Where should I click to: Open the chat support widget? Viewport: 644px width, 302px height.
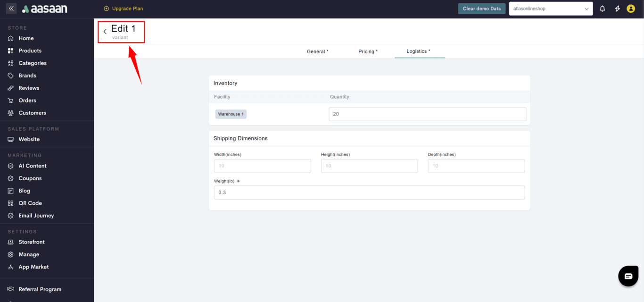[x=628, y=276]
